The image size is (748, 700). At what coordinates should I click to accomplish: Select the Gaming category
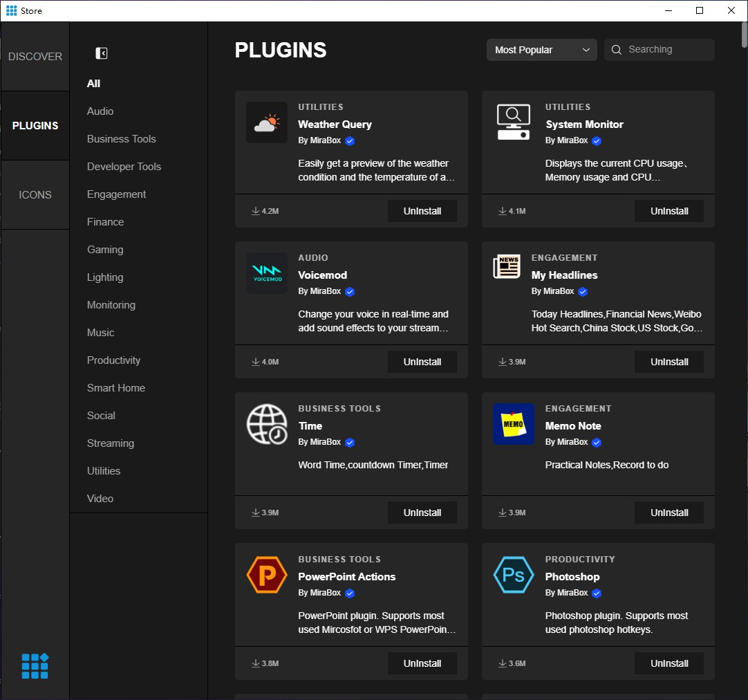coord(105,250)
